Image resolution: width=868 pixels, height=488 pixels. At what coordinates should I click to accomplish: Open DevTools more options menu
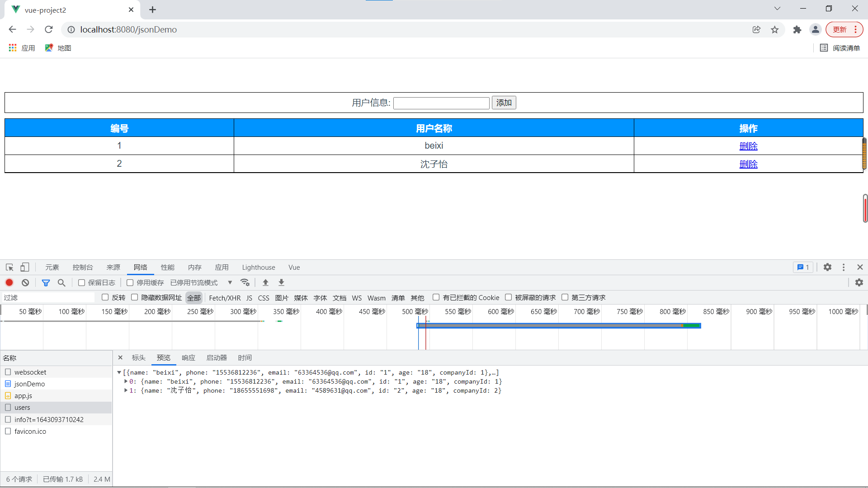[x=844, y=267]
